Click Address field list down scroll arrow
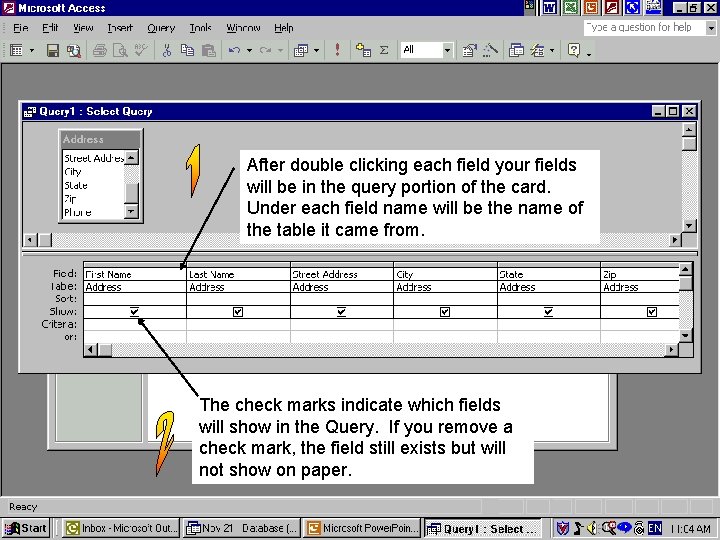Screen dimensions: 720x540 coord(131,211)
